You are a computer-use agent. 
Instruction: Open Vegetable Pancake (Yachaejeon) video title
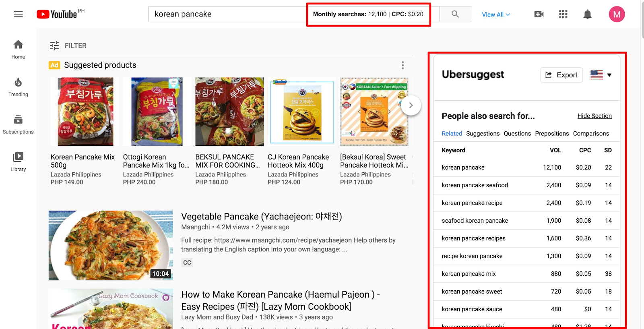coord(262,217)
